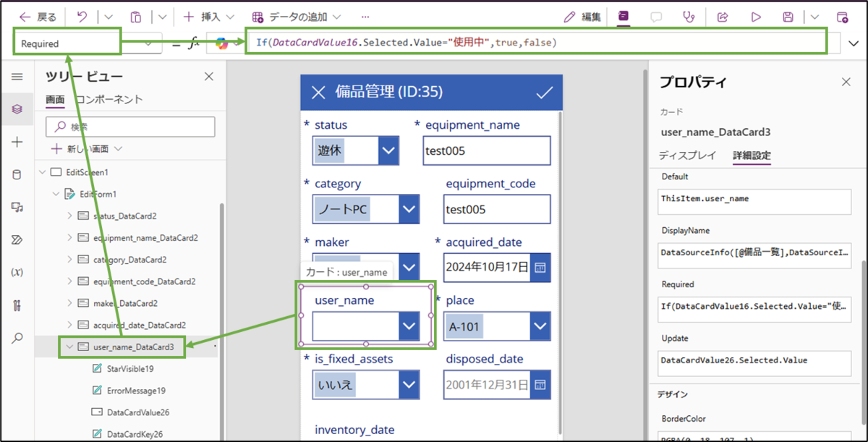Expand the status_DataCard2 tree node

70,216
